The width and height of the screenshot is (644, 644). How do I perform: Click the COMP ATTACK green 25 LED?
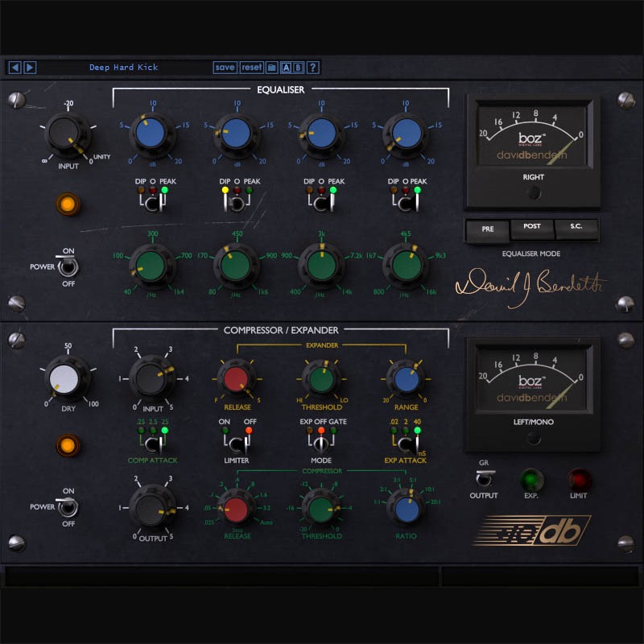pos(165,430)
